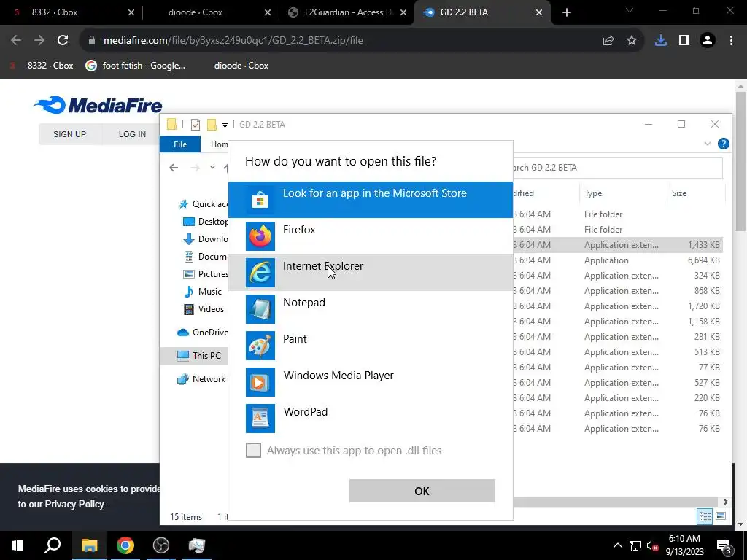Look for an app in Microsoft Store
The height and width of the screenshot is (560, 747).
(370, 200)
